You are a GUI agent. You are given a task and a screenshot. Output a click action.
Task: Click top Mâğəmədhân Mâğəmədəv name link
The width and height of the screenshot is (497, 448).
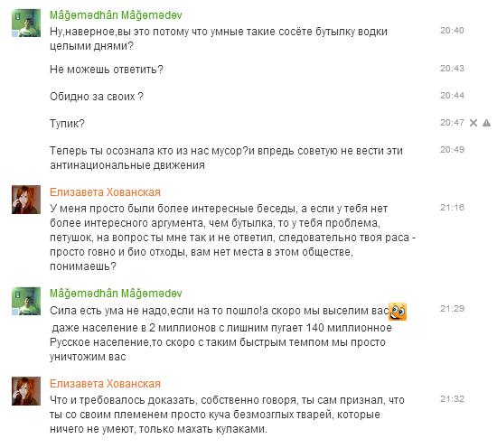(116, 15)
